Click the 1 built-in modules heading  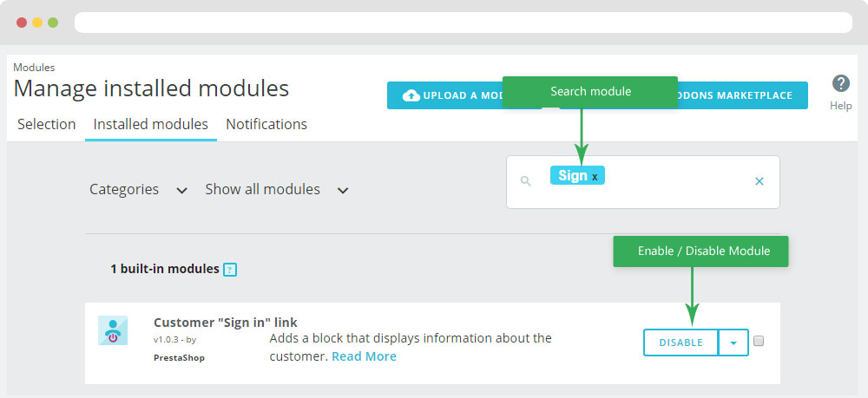pos(164,269)
